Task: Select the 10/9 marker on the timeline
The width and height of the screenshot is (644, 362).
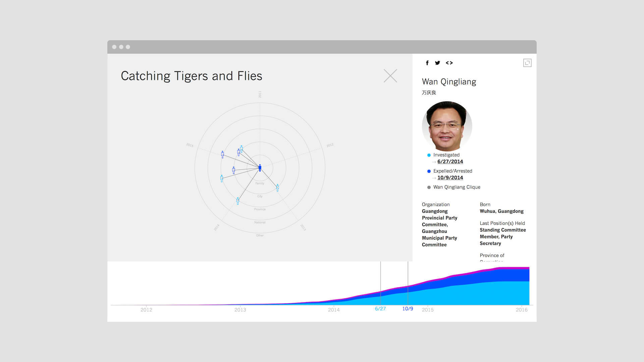Action: click(408, 309)
